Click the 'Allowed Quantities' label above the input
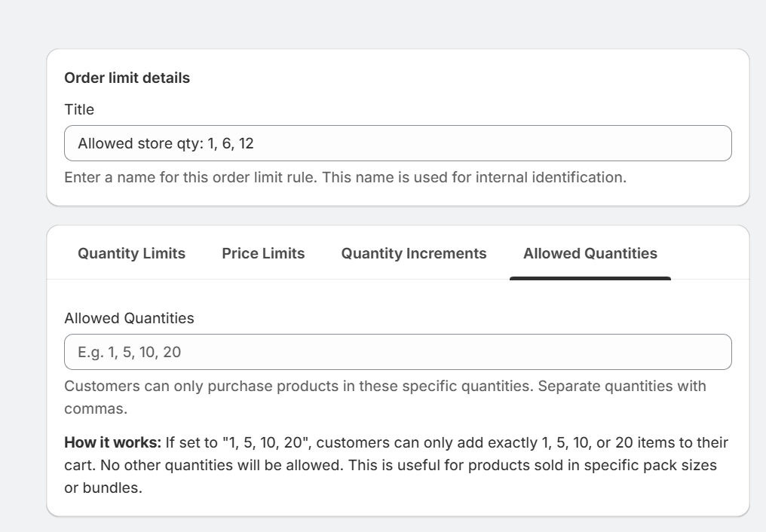The width and height of the screenshot is (766, 532). [x=129, y=318]
